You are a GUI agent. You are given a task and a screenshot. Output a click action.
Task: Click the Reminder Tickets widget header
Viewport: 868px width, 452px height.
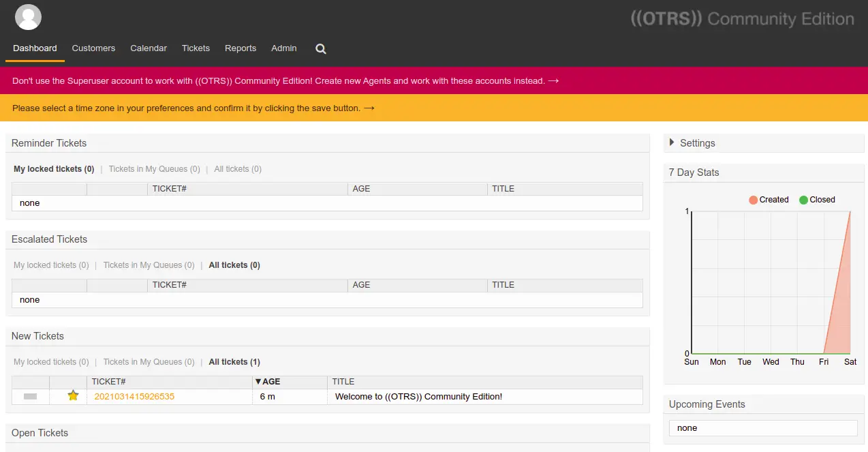point(327,143)
